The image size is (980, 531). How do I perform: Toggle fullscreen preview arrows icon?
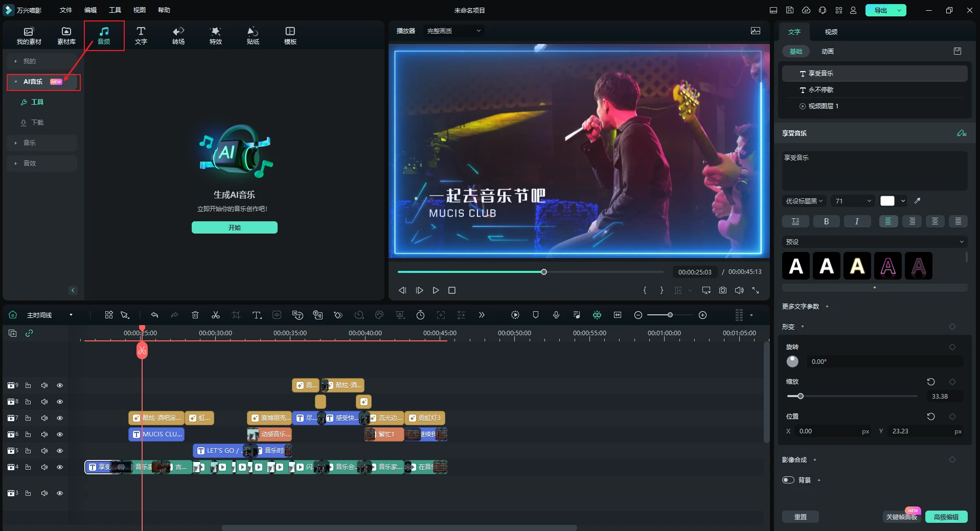click(x=756, y=290)
